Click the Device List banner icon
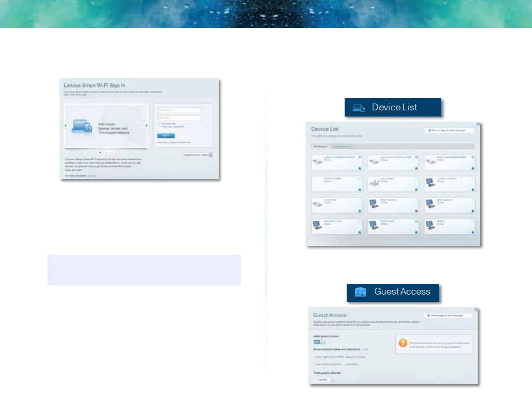 point(359,108)
